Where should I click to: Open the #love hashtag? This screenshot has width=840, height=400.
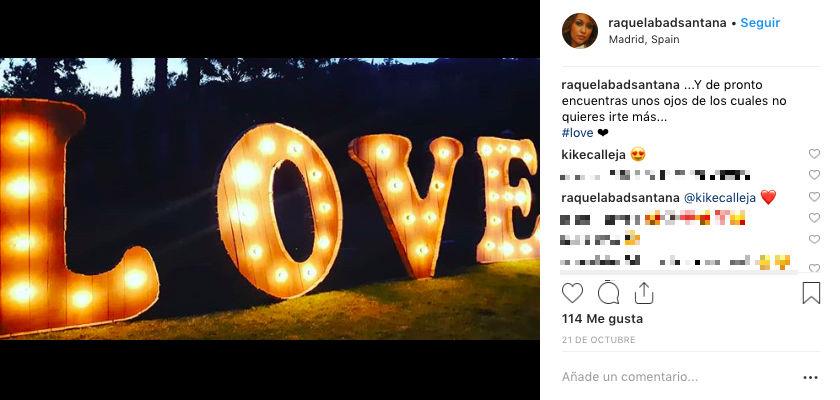click(x=578, y=133)
